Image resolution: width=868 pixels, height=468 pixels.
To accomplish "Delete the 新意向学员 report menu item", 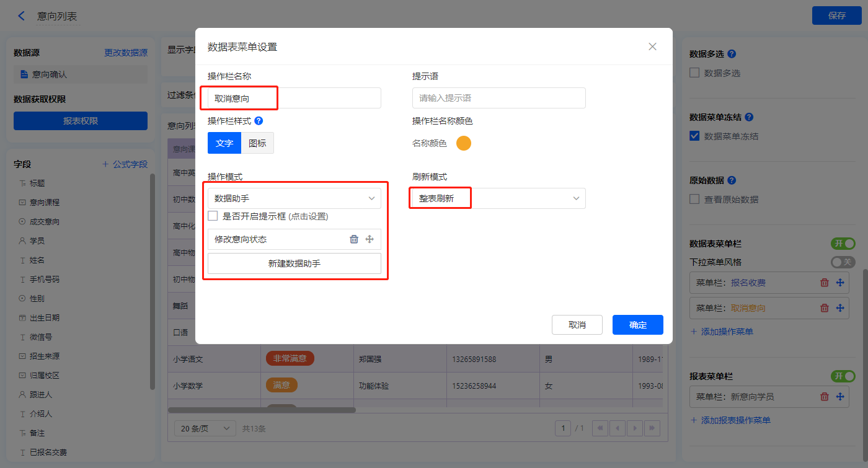I will [825, 397].
